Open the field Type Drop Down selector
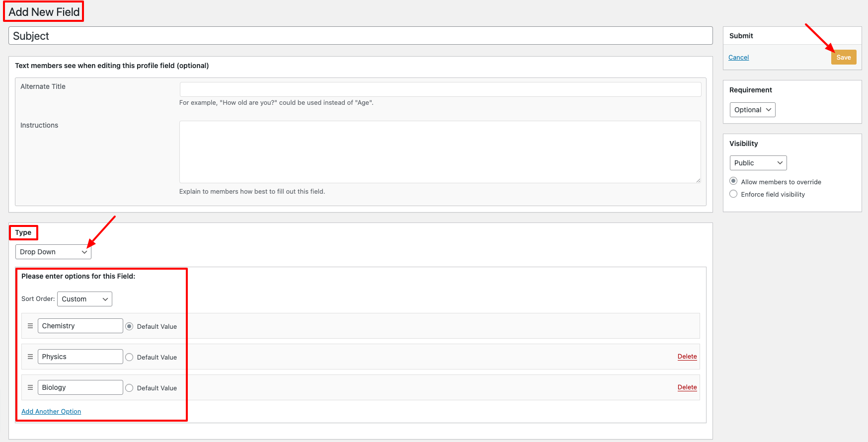Viewport: 868px width, 442px height. [x=53, y=252]
